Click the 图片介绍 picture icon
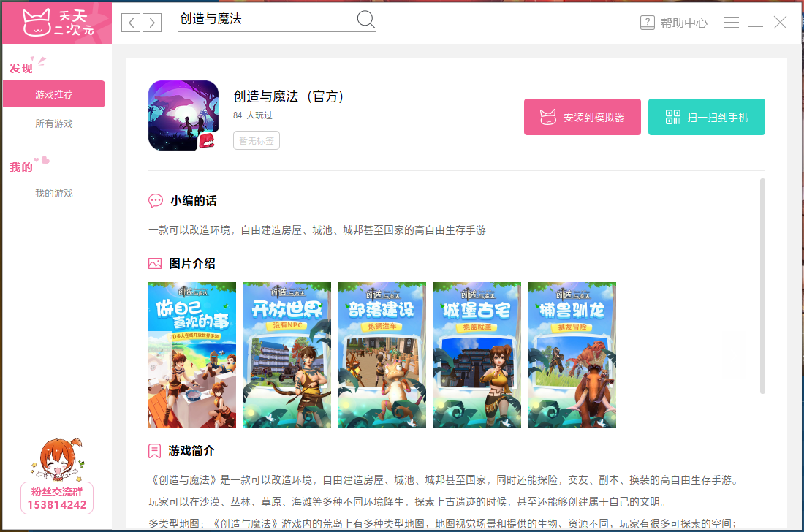 [x=155, y=263]
